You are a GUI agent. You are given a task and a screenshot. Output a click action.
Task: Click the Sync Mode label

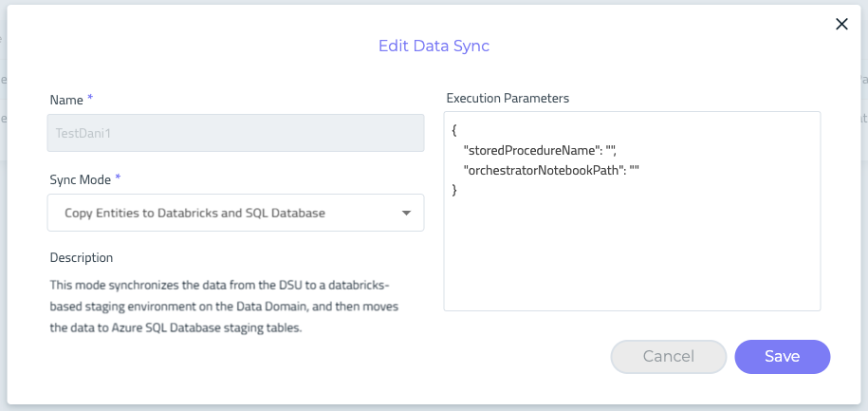80,178
